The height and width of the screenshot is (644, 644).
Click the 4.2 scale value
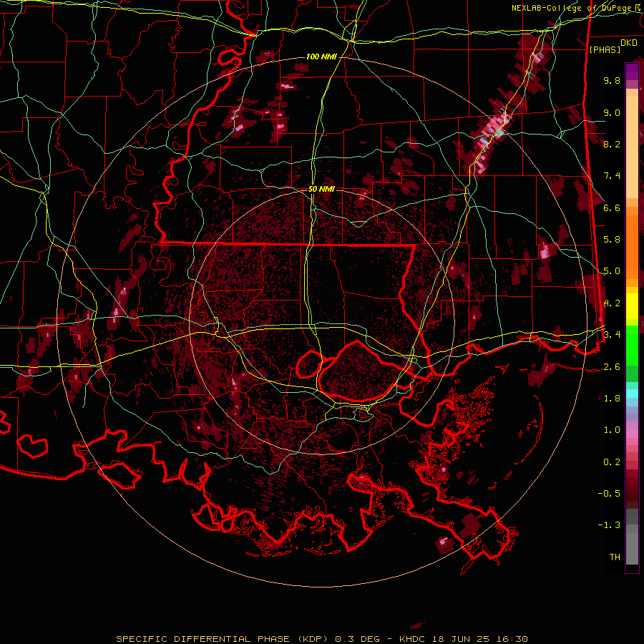[x=612, y=303]
